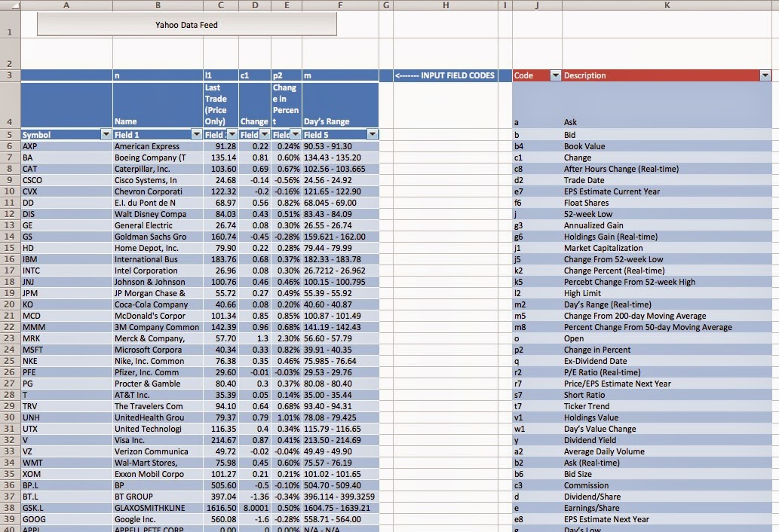Select the GOOG symbol cell
Image resolution: width=779 pixels, height=532 pixels.
(66, 519)
